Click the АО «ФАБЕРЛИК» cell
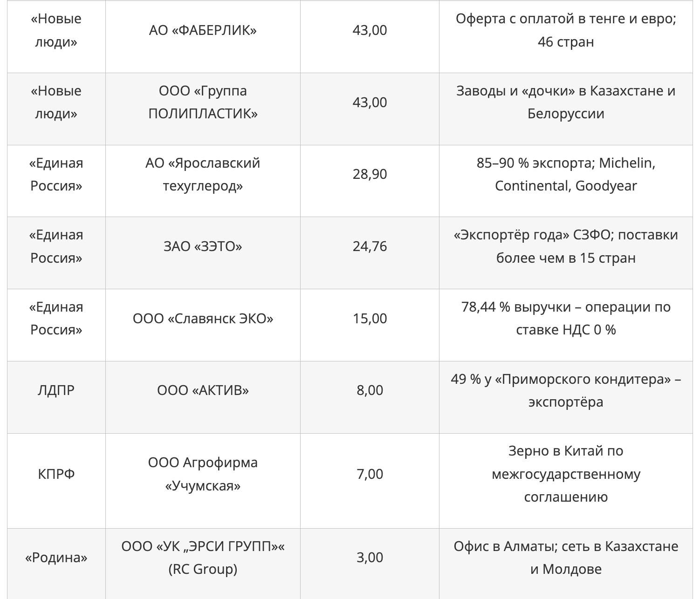The height and width of the screenshot is (599, 700). (203, 30)
